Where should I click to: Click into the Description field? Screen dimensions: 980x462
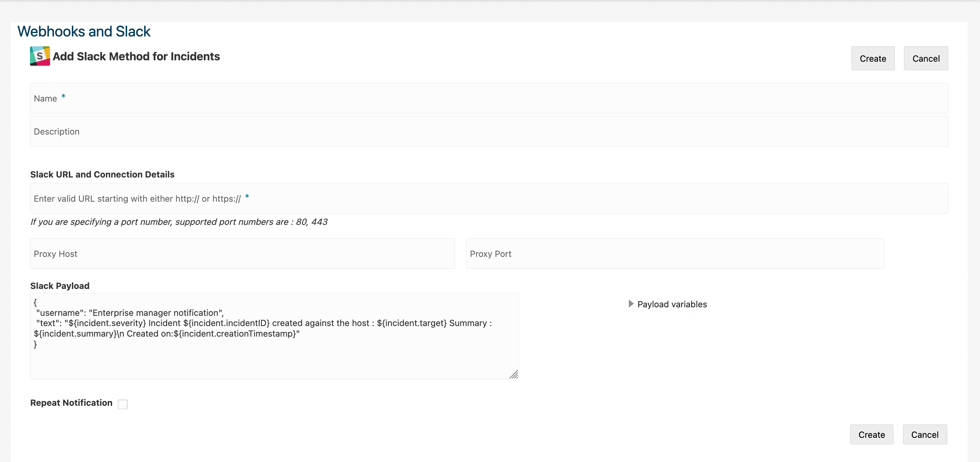(x=489, y=132)
